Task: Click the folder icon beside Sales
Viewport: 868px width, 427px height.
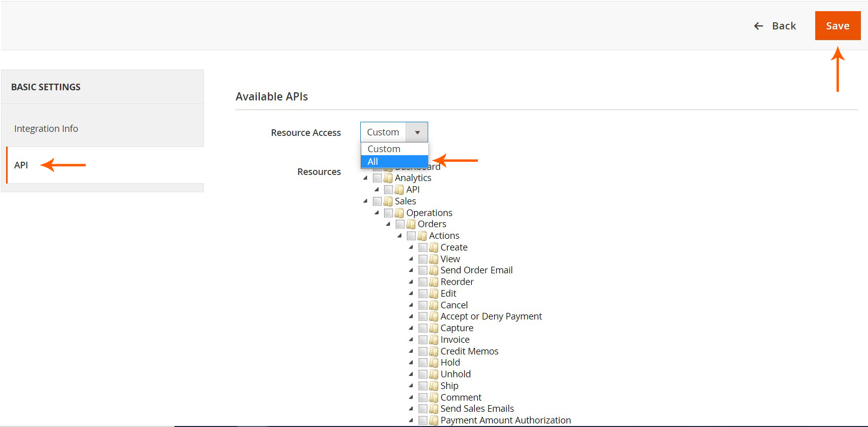Action: pyautogui.click(x=388, y=201)
